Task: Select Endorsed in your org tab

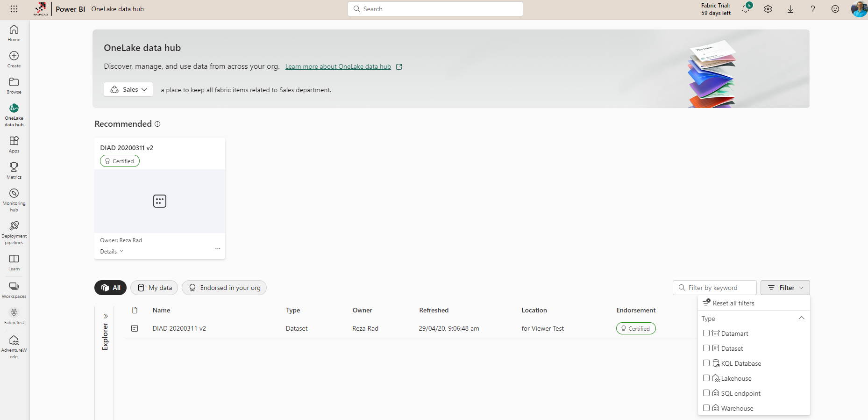Action: pyautogui.click(x=224, y=288)
